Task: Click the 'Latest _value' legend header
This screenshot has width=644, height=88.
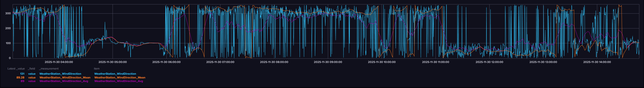Action: 16,69
